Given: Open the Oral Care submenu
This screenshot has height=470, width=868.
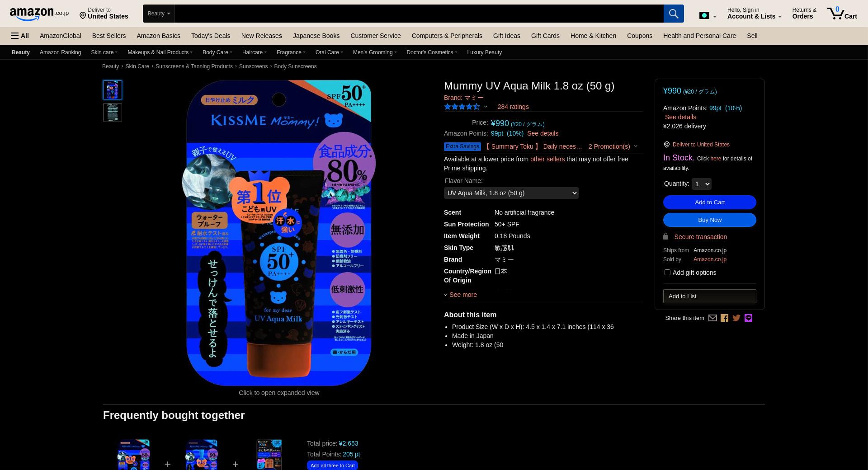Looking at the screenshot, I should pos(329,52).
